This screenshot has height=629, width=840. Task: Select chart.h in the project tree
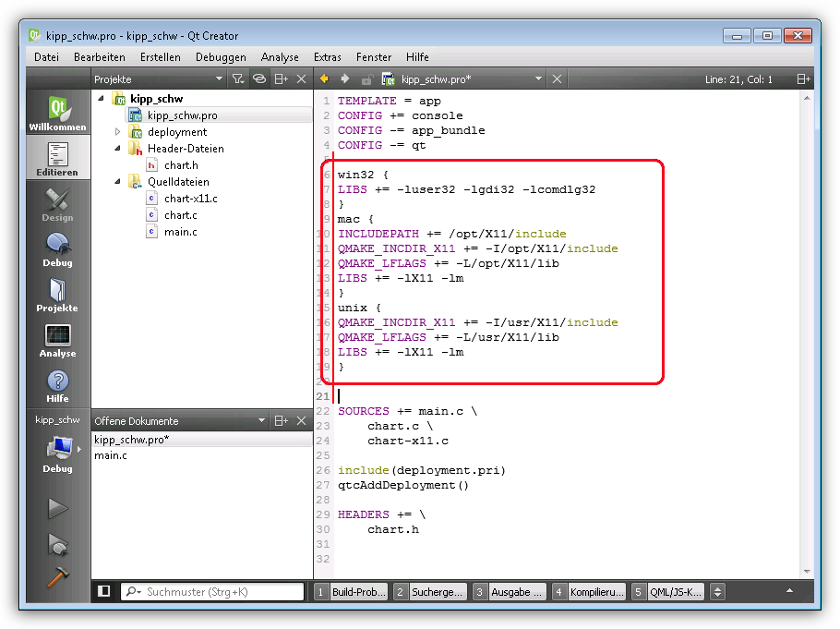pyautogui.click(x=181, y=165)
